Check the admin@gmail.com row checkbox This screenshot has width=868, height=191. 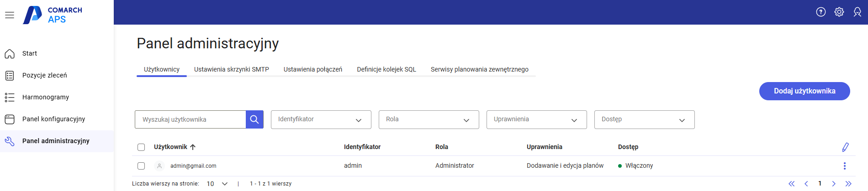(141, 166)
